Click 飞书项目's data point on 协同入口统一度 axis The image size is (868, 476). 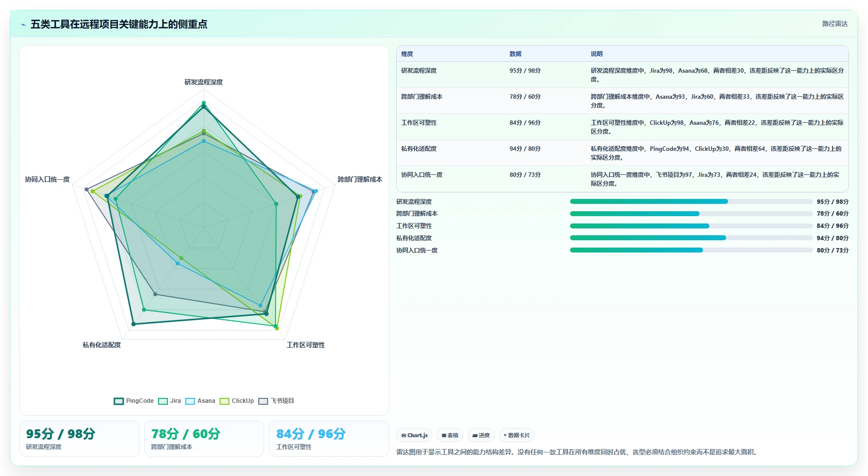tap(86, 189)
